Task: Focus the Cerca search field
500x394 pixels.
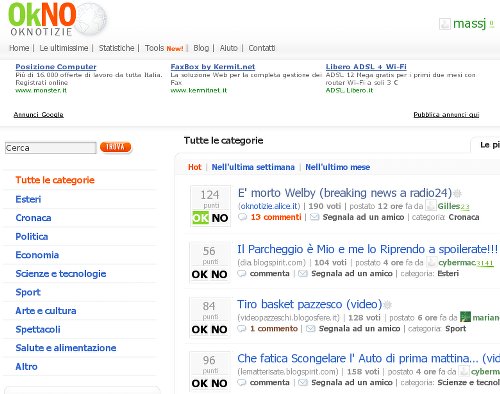Action: coord(51,148)
